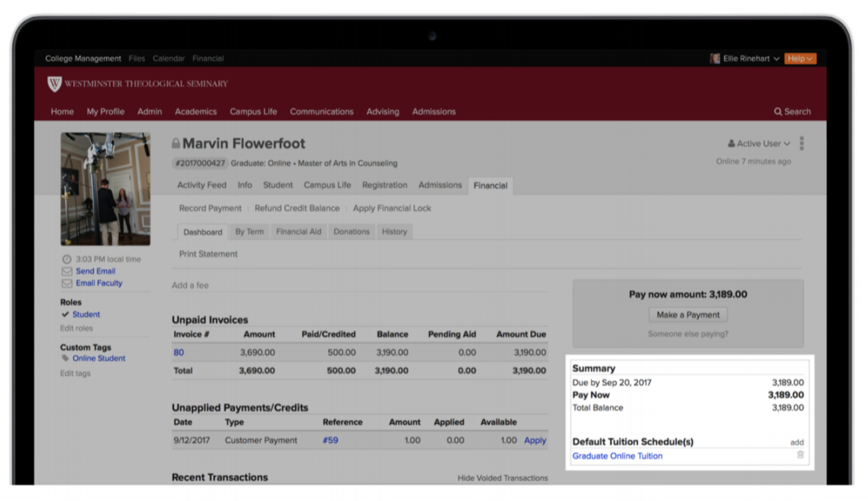Click Ellie Rinehart's avatar picture
The width and height of the screenshot is (868, 501).
[715, 59]
